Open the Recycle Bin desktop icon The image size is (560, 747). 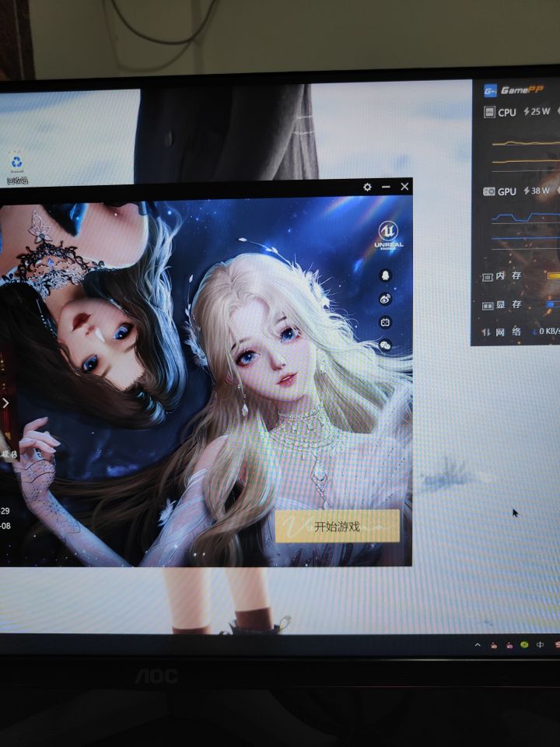pos(17,168)
